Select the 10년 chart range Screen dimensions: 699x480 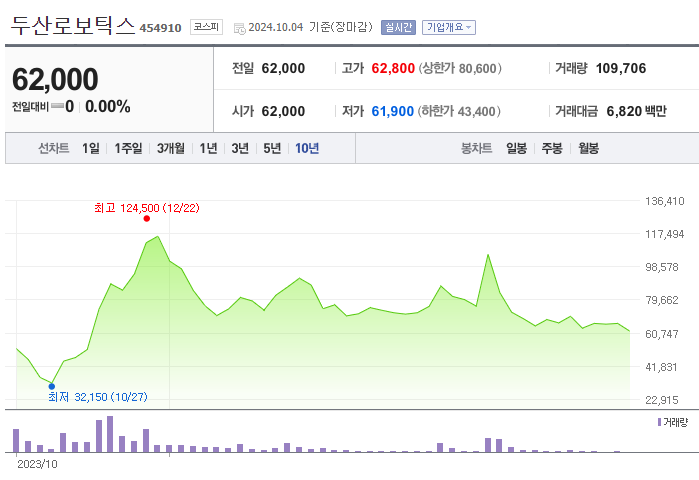(x=307, y=148)
